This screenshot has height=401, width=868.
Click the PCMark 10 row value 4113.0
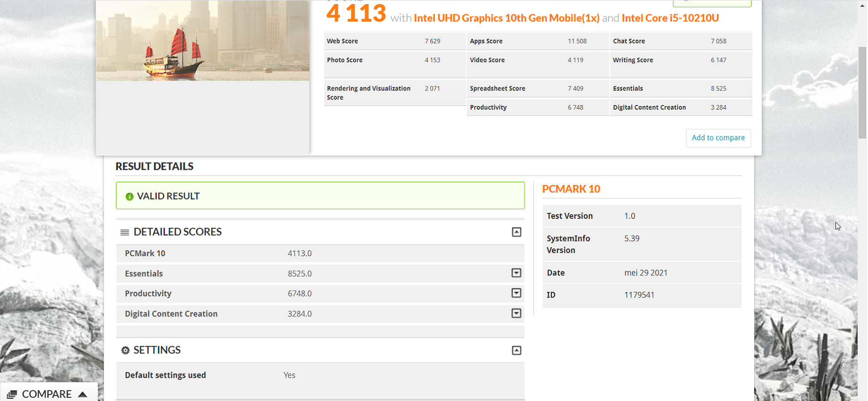[299, 253]
